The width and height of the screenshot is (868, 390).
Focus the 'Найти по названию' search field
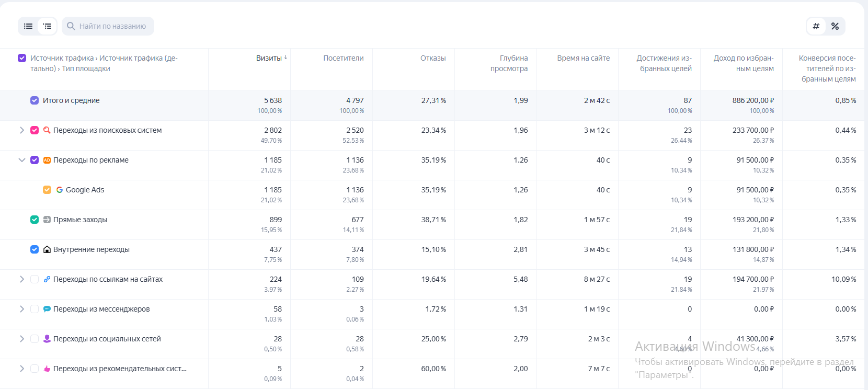(112, 26)
